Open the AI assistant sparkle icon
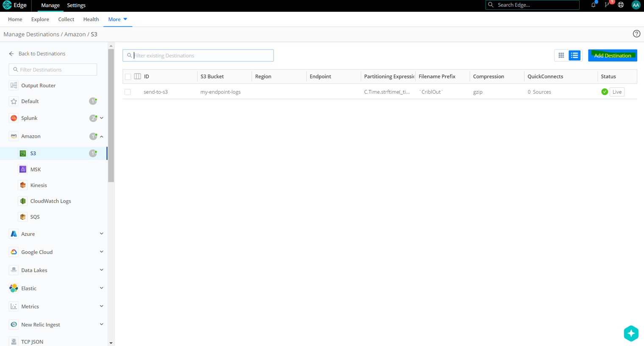Viewport: 644px width, 346px height. (x=631, y=333)
